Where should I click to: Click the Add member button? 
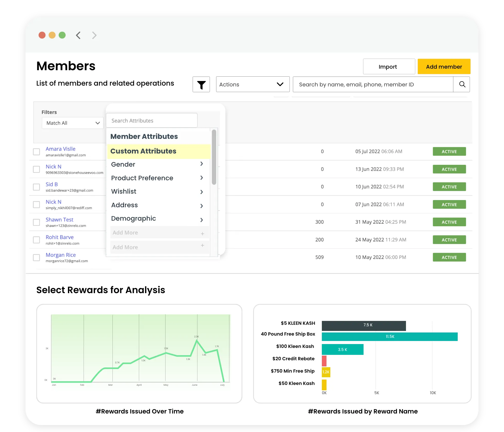click(444, 67)
